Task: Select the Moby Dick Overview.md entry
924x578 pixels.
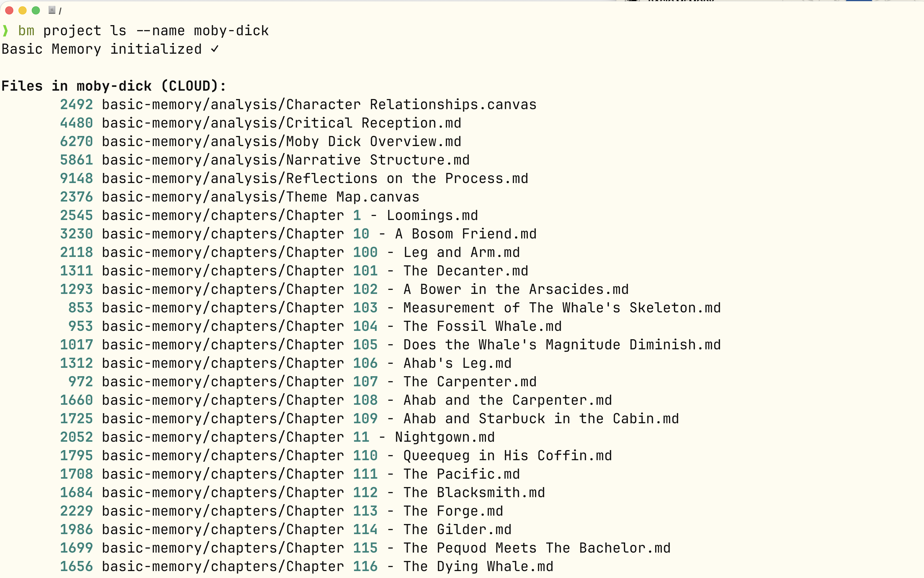Action: (281, 141)
